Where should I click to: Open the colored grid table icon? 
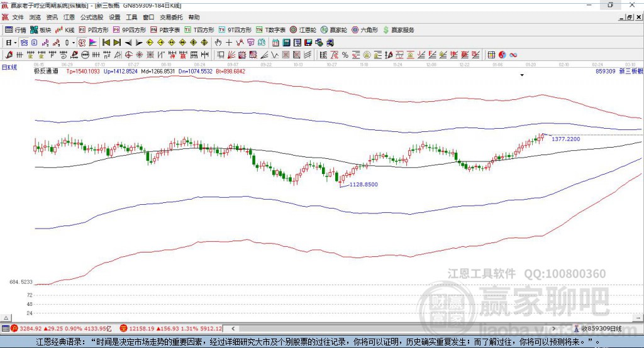491,55
